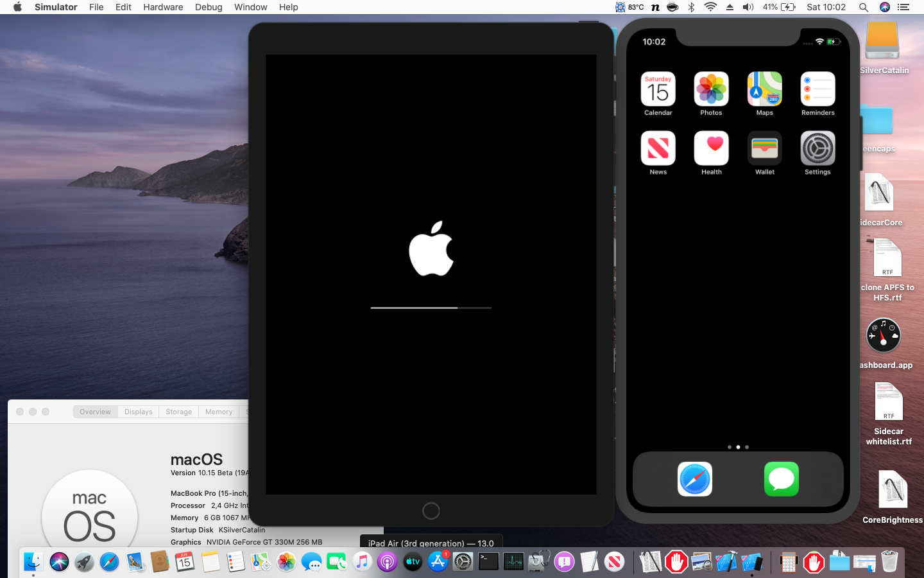This screenshot has height=578, width=924.
Task: Open Activity Monitor from the Dock
Action: point(513,562)
